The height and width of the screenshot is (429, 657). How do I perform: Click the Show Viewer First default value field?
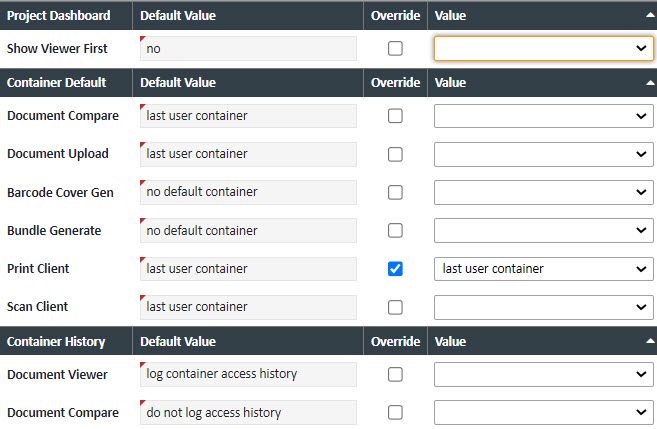tap(248, 48)
